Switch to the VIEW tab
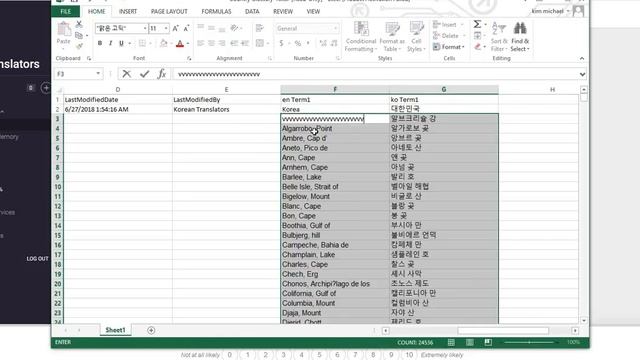640x360 pixels. [313, 11]
